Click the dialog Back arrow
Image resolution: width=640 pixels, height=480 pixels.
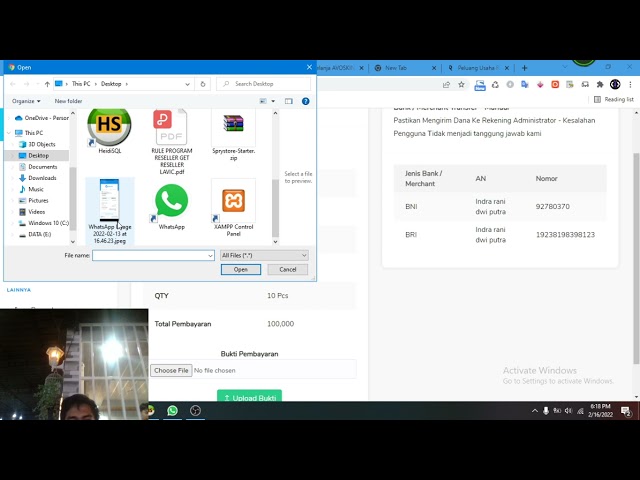point(13,84)
